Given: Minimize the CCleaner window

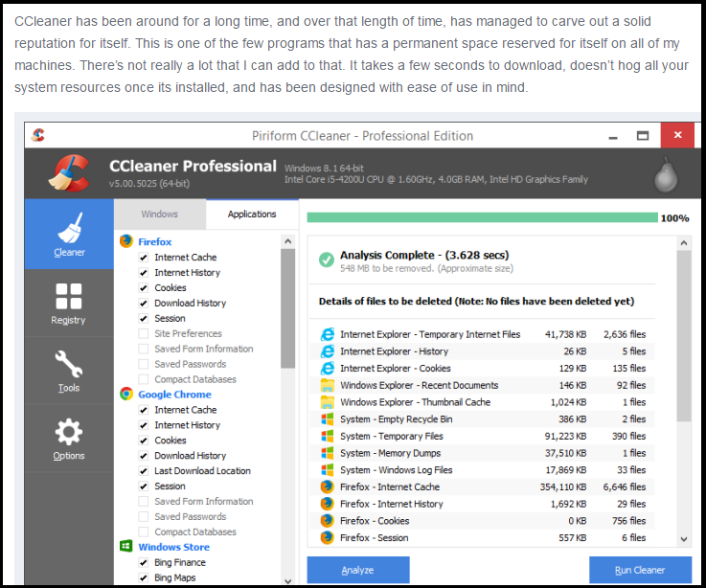Looking at the screenshot, I should (613, 136).
